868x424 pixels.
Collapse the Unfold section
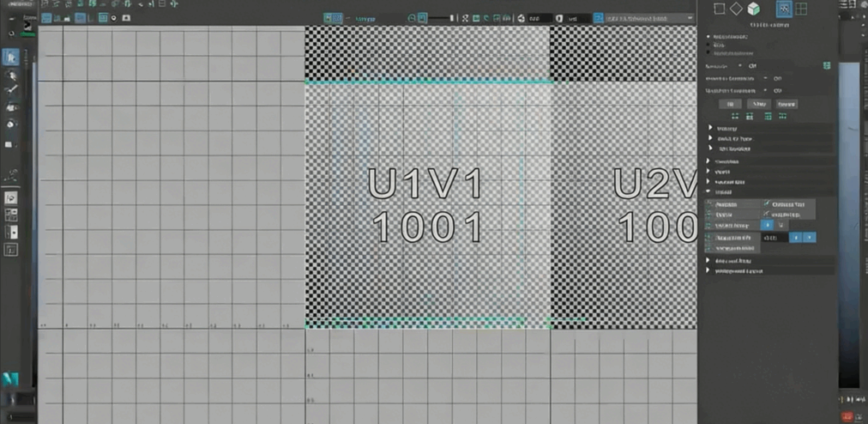pos(710,192)
